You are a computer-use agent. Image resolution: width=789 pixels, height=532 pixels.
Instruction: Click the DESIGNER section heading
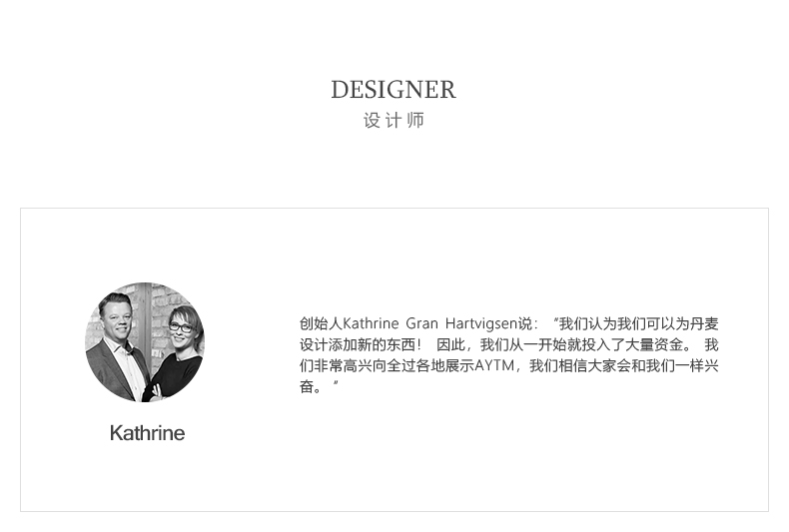coord(394,90)
